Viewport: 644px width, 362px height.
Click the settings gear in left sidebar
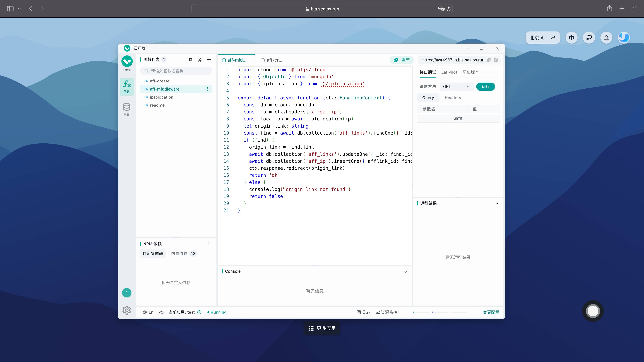pos(127,310)
